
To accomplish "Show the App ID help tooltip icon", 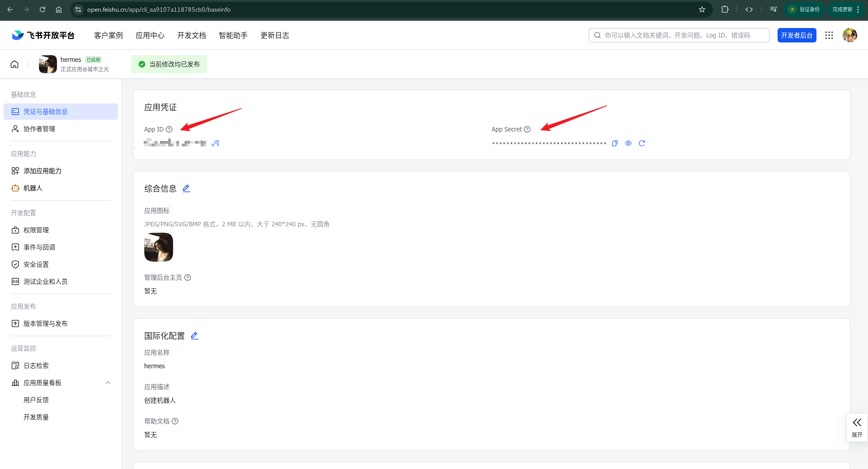I will pyautogui.click(x=169, y=129).
